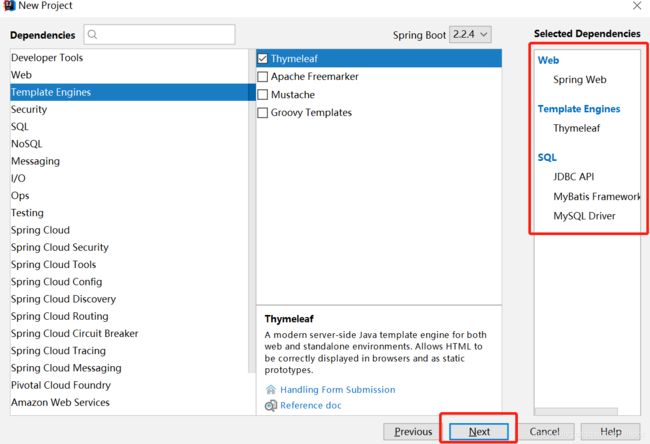Open the Security category
The width and height of the screenshot is (650, 444).
pyautogui.click(x=129, y=109)
